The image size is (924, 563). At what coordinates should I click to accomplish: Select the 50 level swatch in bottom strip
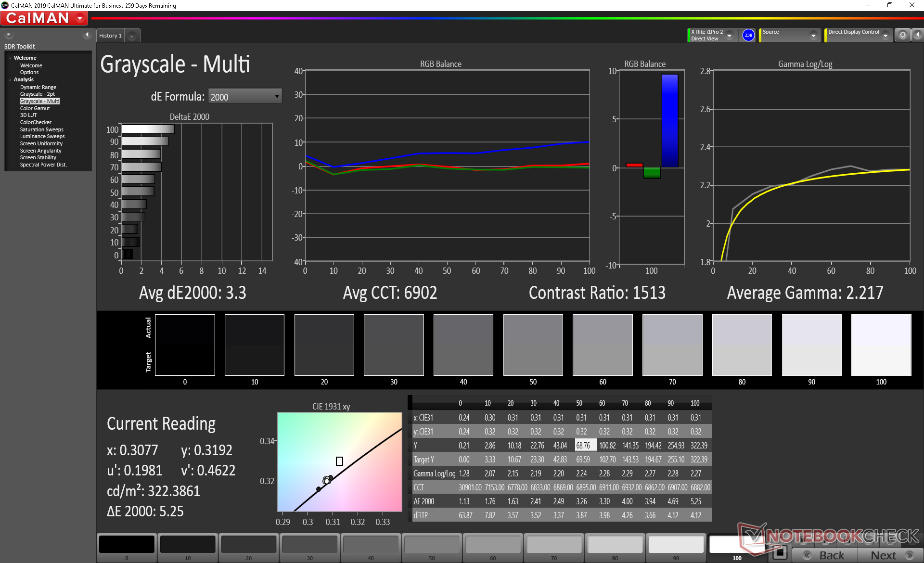click(432, 548)
